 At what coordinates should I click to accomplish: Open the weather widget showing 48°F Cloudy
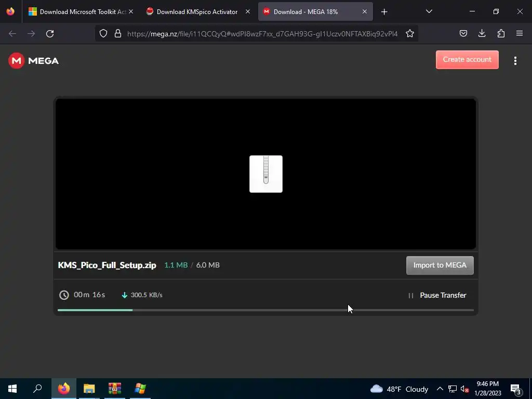399,389
